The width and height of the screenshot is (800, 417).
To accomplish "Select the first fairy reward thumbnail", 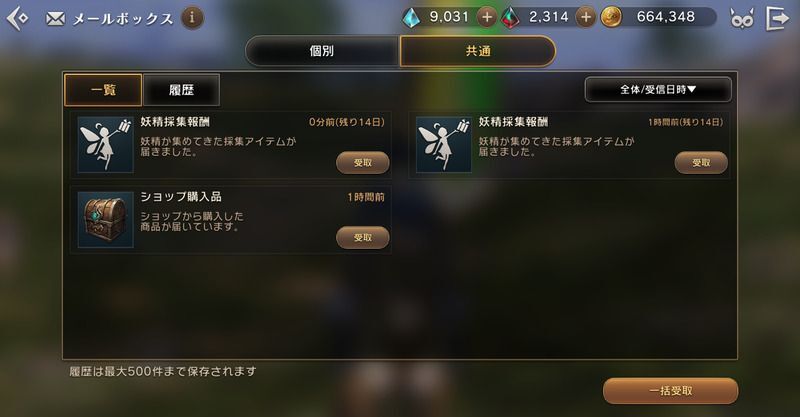I will pos(106,144).
